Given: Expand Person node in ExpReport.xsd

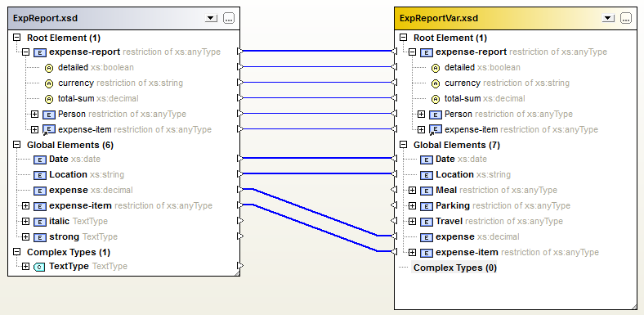Looking at the screenshot, I should click(x=34, y=114).
